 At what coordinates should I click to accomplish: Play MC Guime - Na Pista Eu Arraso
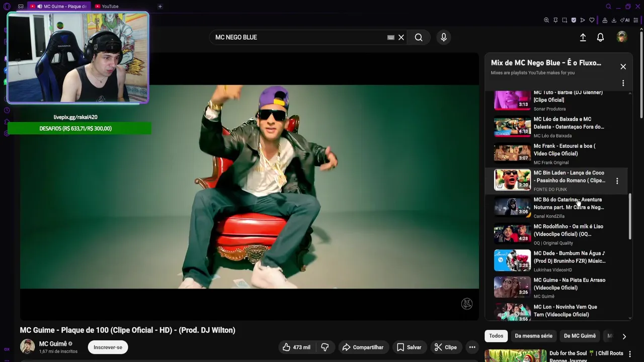[x=555, y=288]
